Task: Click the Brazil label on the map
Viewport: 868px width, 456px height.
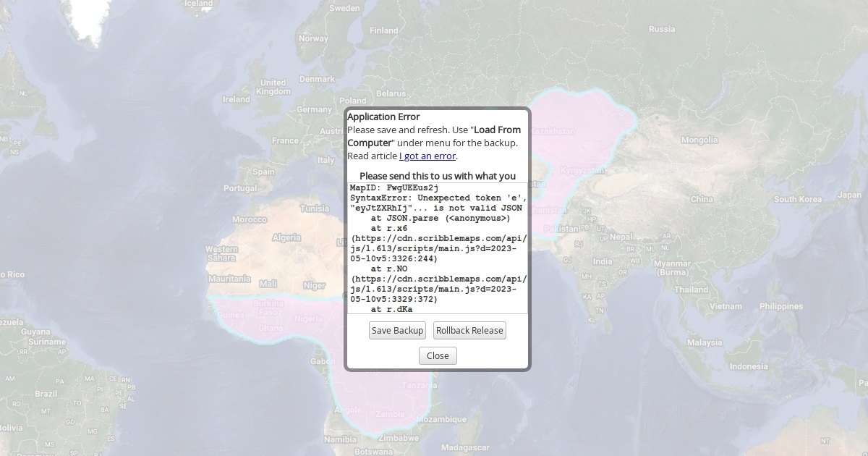Action: (46, 394)
